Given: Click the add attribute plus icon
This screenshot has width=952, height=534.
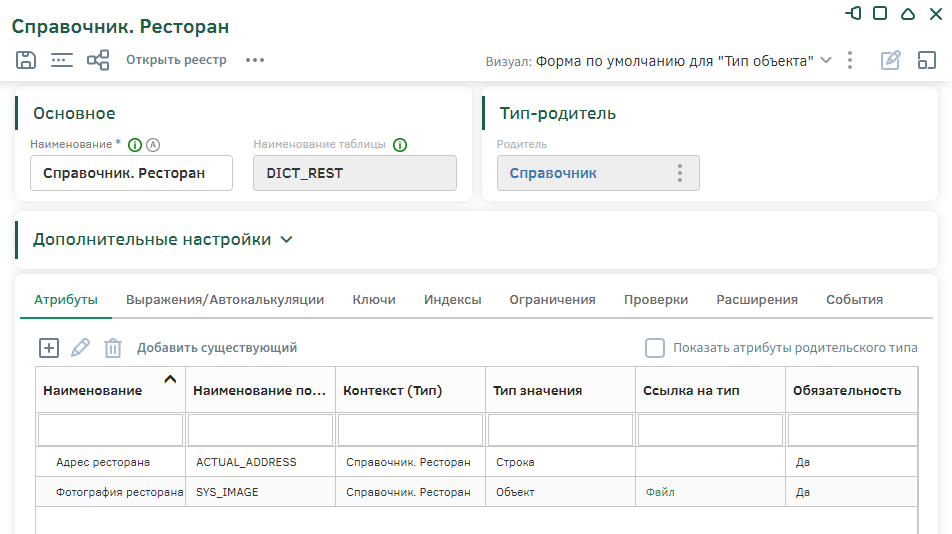Looking at the screenshot, I should [49, 348].
